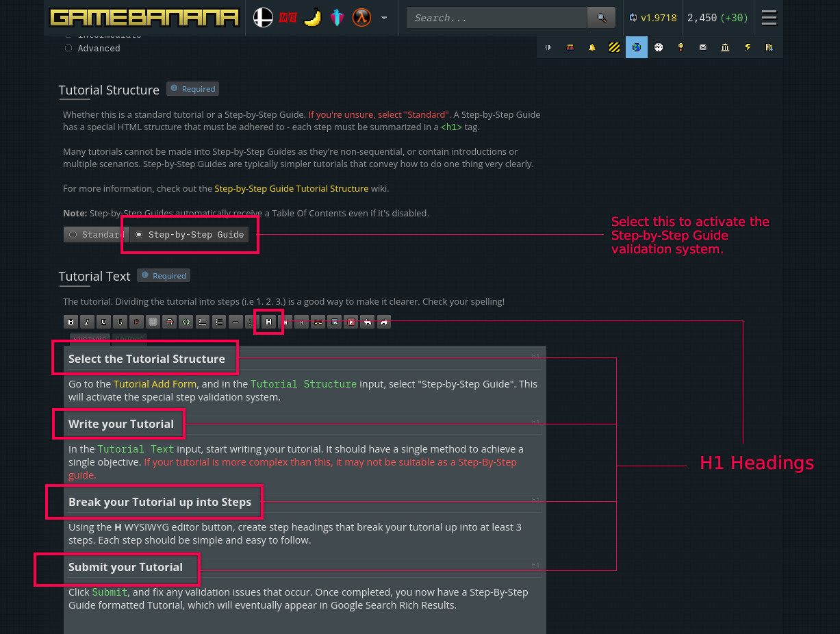Select the Standard tutorial structure radio button
Image resolution: width=840 pixels, height=634 pixels.
pyautogui.click(x=73, y=234)
